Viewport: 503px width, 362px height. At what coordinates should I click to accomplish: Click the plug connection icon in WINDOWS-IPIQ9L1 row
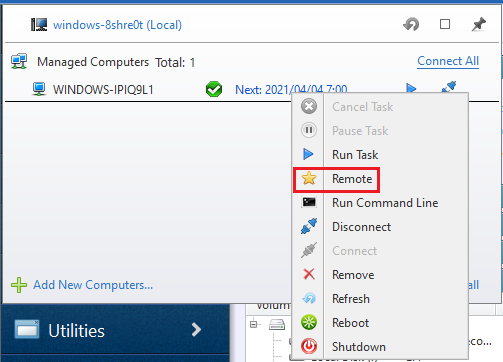tap(449, 87)
